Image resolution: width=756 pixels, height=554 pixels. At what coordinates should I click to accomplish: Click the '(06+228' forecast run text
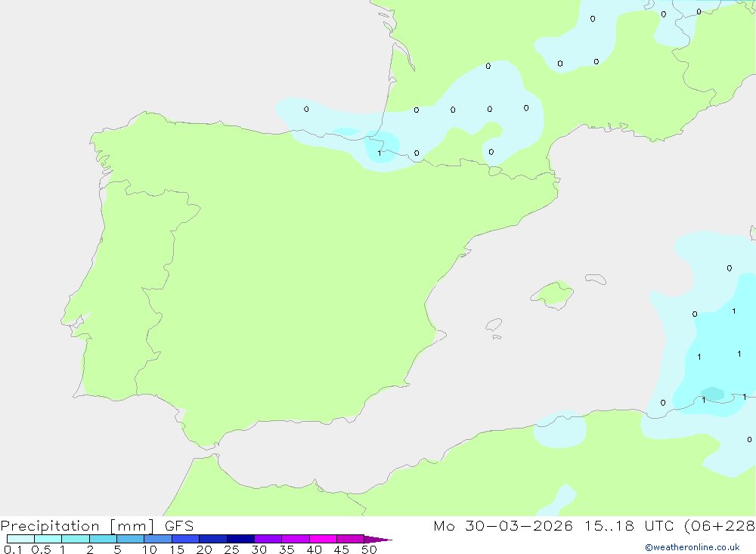coord(720,526)
